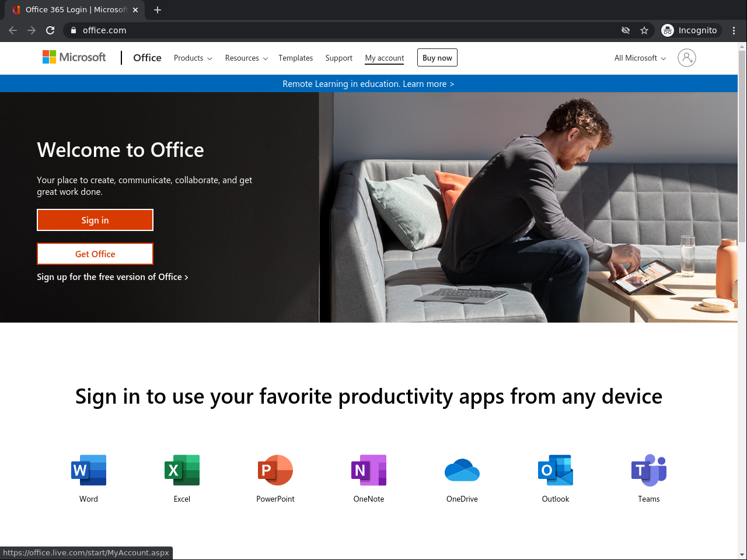This screenshot has height=560, width=747.
Task: Click the Outlook label text
Action: (x=556, y=499)
